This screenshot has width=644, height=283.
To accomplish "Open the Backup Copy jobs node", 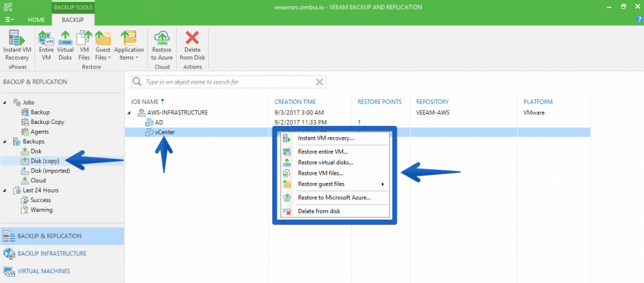I will pos(43,122).
